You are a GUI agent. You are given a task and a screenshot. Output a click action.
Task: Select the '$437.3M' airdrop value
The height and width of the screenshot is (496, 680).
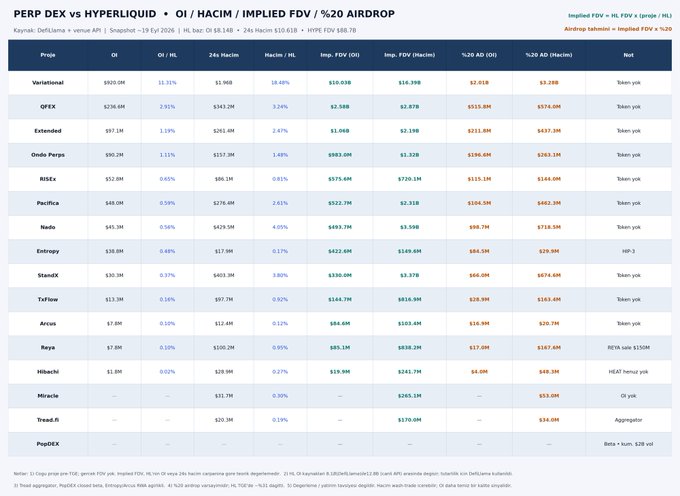tap(549, 131)
